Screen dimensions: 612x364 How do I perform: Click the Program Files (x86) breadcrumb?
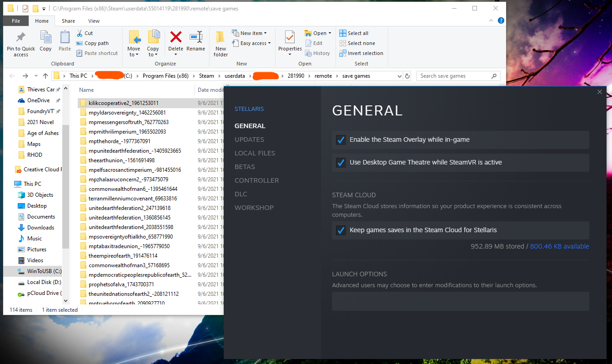[x=166, y=76]
